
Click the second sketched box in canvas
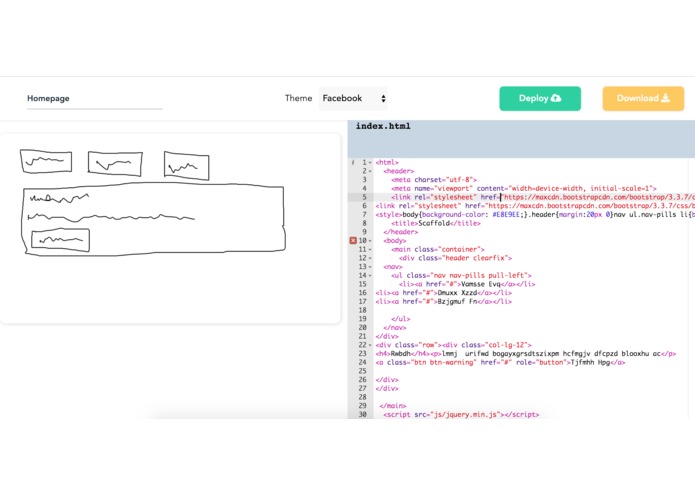pyautogui.click(x=115, y=164)
